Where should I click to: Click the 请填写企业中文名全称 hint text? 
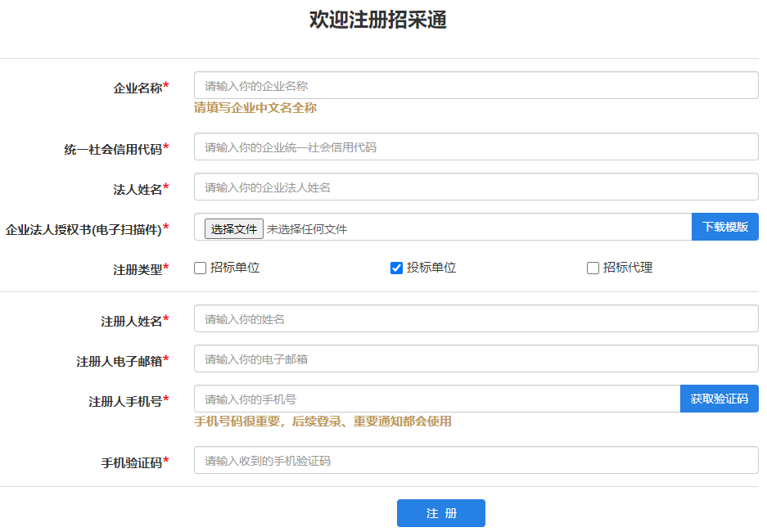255,108
